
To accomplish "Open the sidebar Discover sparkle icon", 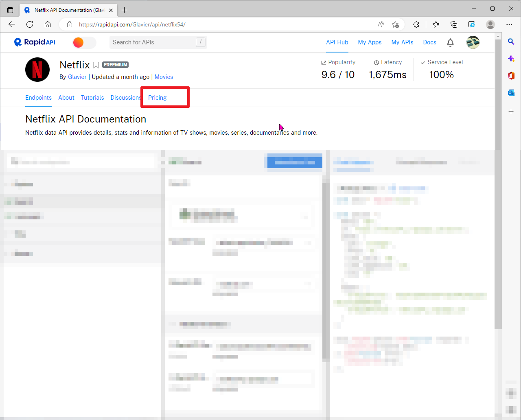I will pos(511,59).
